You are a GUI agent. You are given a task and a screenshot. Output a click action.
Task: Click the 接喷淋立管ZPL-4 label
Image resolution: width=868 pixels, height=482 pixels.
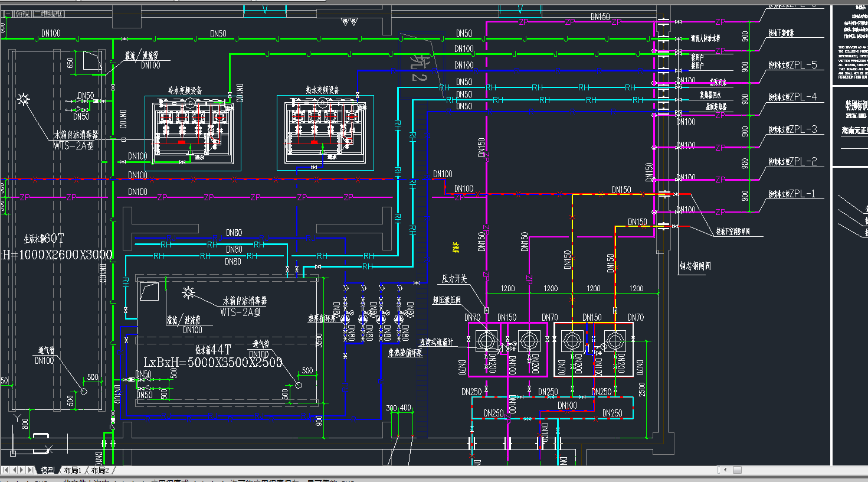tap(792, 97)
